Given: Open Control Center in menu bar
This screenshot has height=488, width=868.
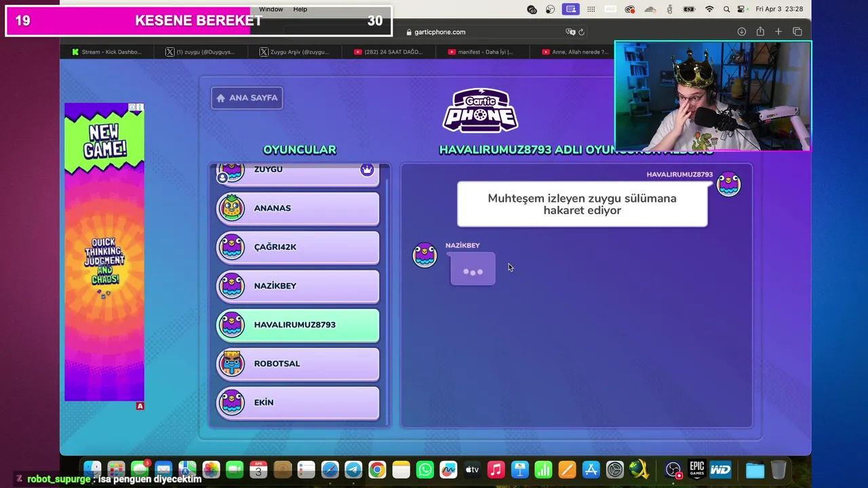Looking at the screenshot, I should click(x=742, y=9).
